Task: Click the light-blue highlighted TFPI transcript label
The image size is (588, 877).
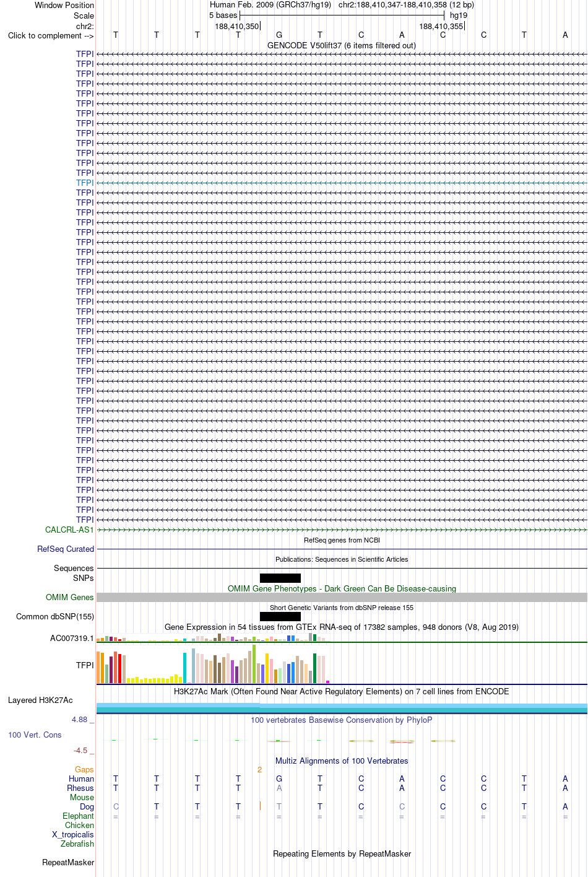Action: pyautogui.click(x=85, y=183)
